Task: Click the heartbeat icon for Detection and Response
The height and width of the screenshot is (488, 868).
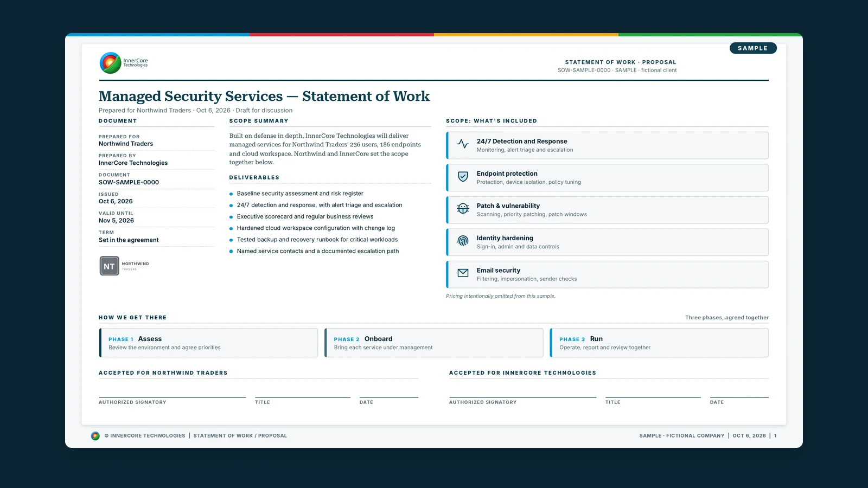Action: click(x=463, y=144)
